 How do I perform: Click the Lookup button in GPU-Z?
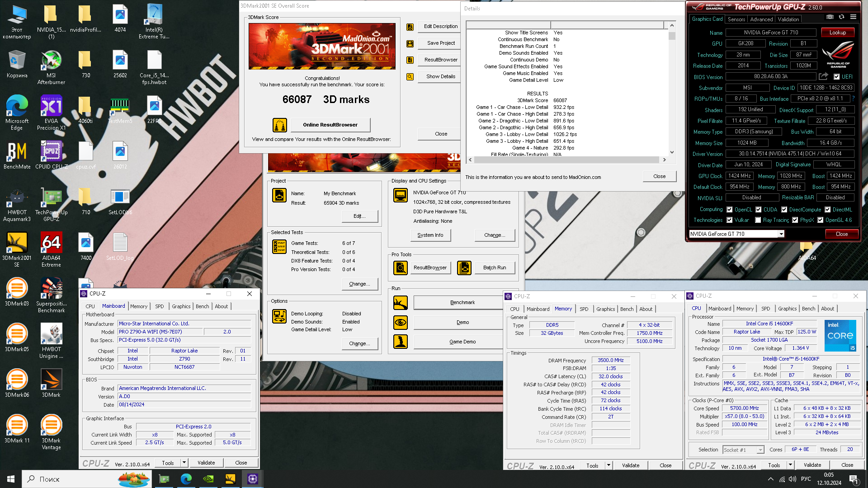(837, 33)
